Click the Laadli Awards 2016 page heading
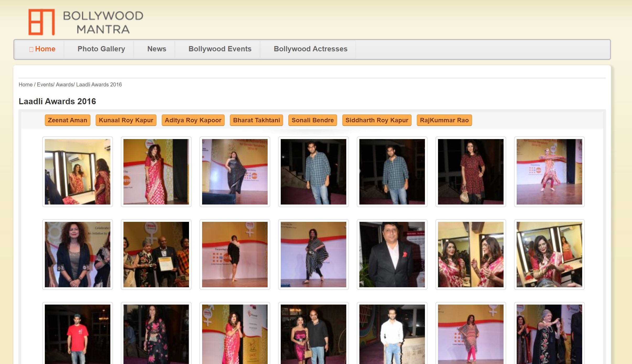 coord(57,101)
